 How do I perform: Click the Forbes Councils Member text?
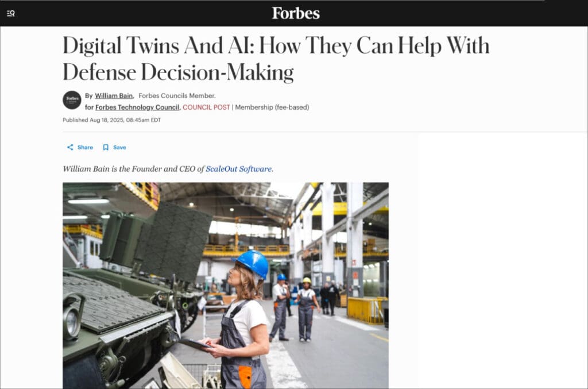click(x=177, y=95)
